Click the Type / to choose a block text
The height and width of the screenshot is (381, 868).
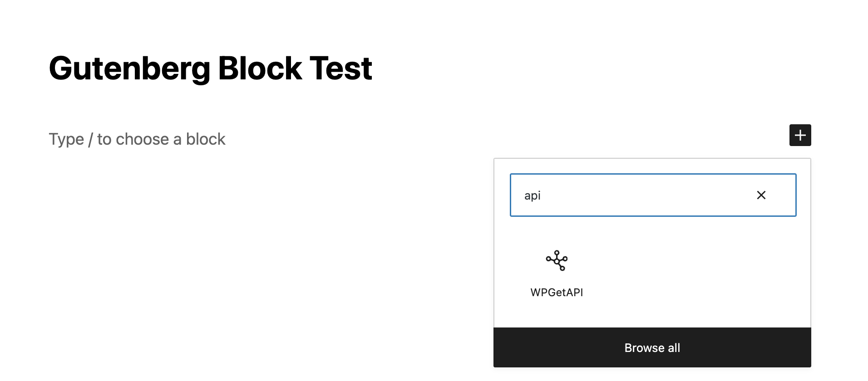(x=137, y=139)
